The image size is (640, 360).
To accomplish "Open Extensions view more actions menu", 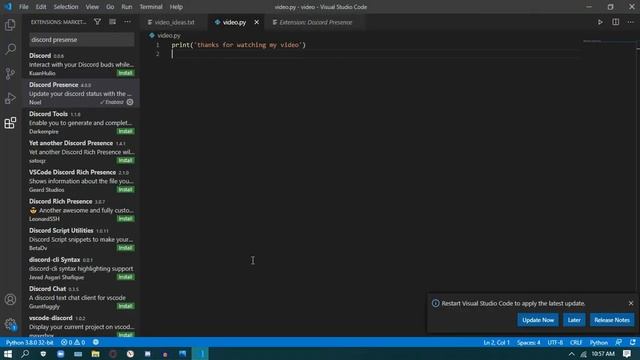I will (127, 22).
